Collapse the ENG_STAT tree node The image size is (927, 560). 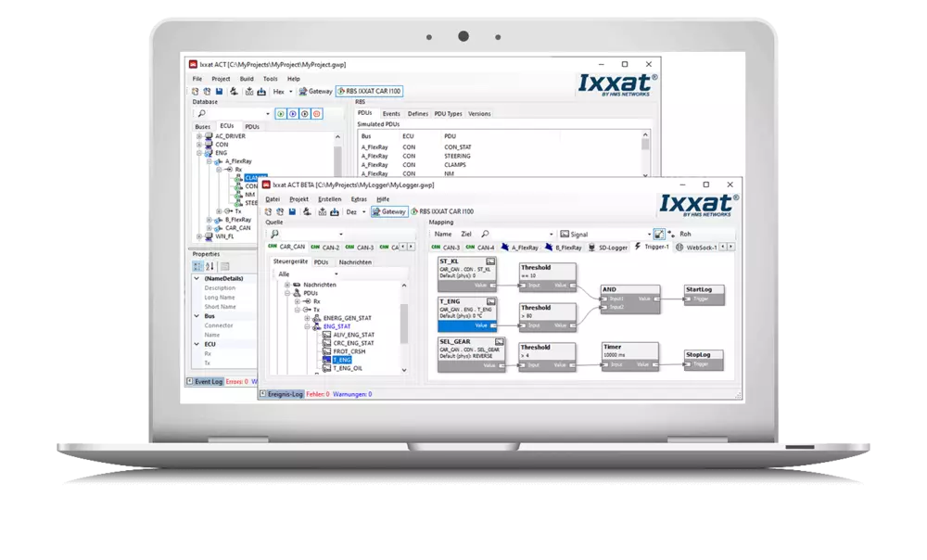click(308, 326)
